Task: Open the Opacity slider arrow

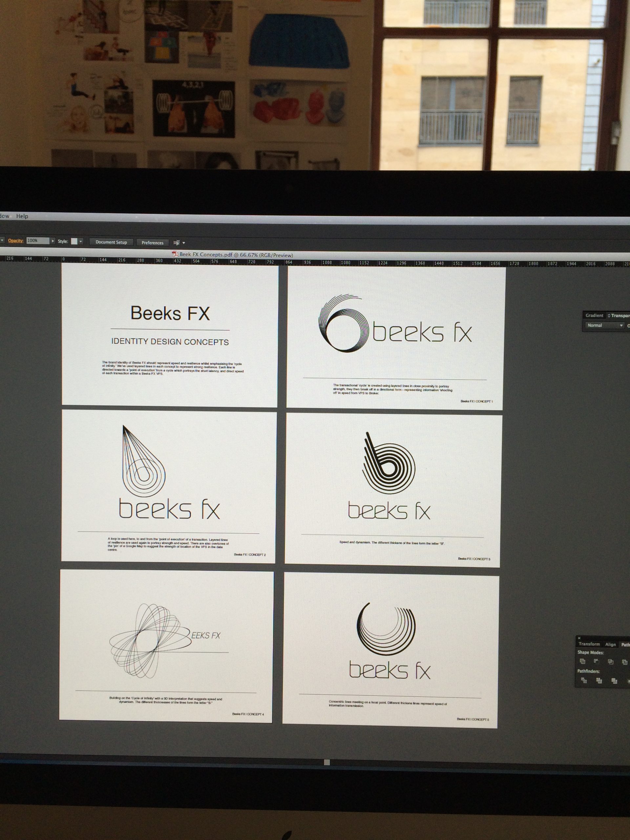Action: click(53, 241)
